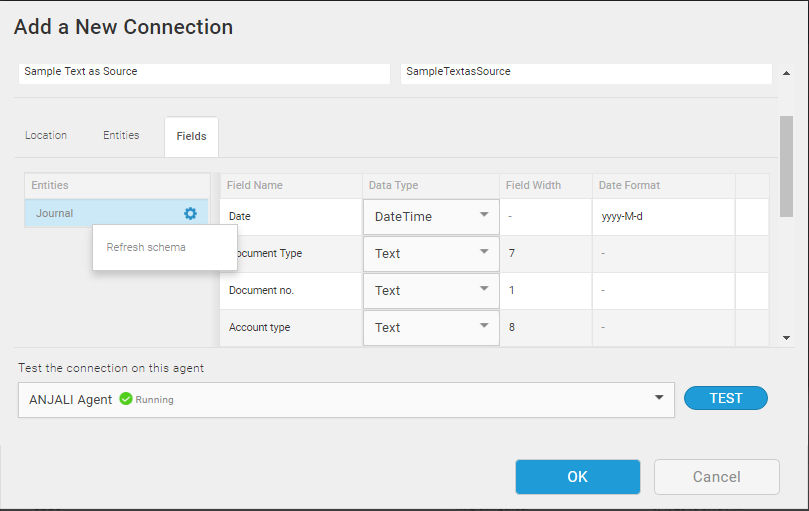
Task: Click the Field Width value for Account type
Action: pos(546,327)
